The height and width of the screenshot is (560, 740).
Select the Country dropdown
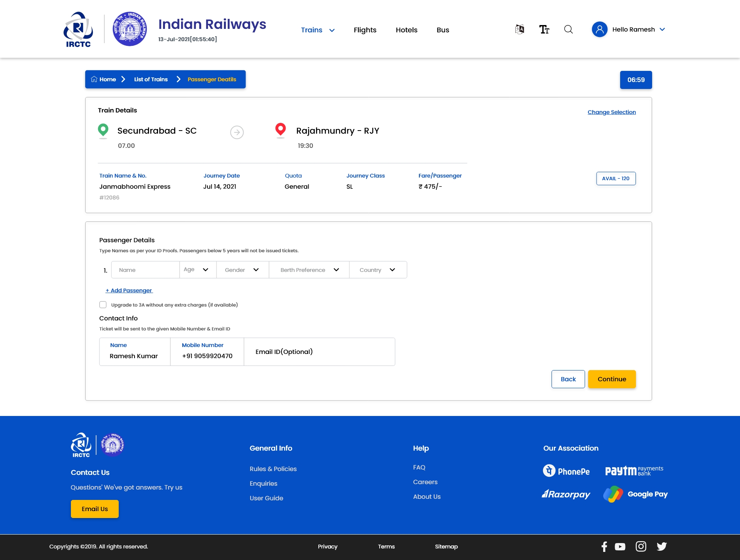click(378, 270)
